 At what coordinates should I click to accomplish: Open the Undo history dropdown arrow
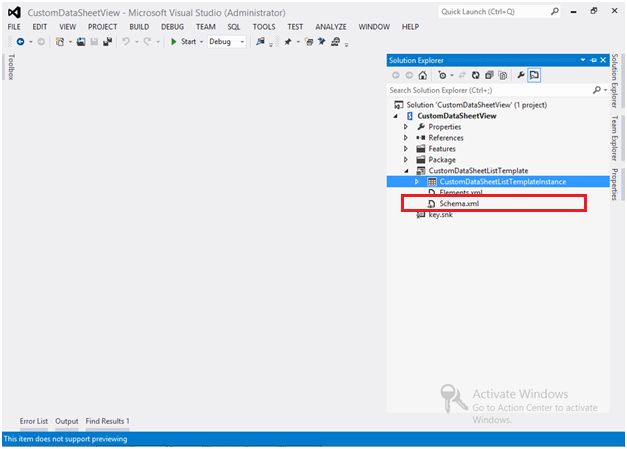136,42
